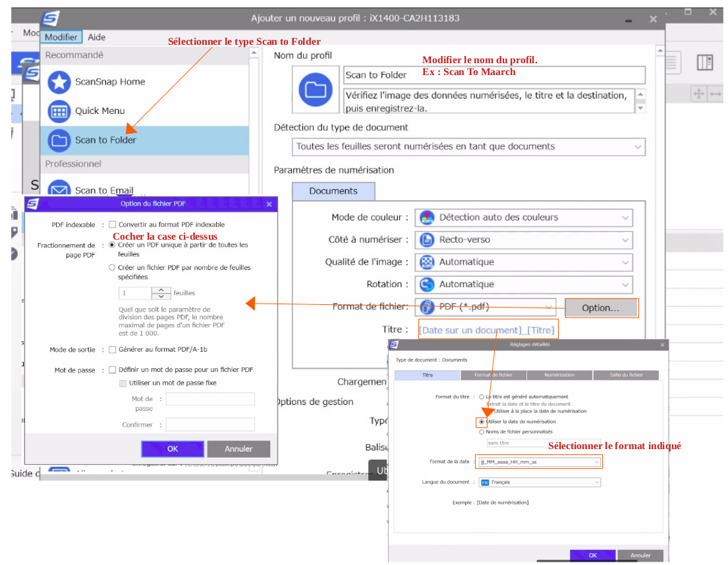Expand the 'Qualité de l'image' dropdown
Screen dimensions: 728x565
(x=523, y=262)
